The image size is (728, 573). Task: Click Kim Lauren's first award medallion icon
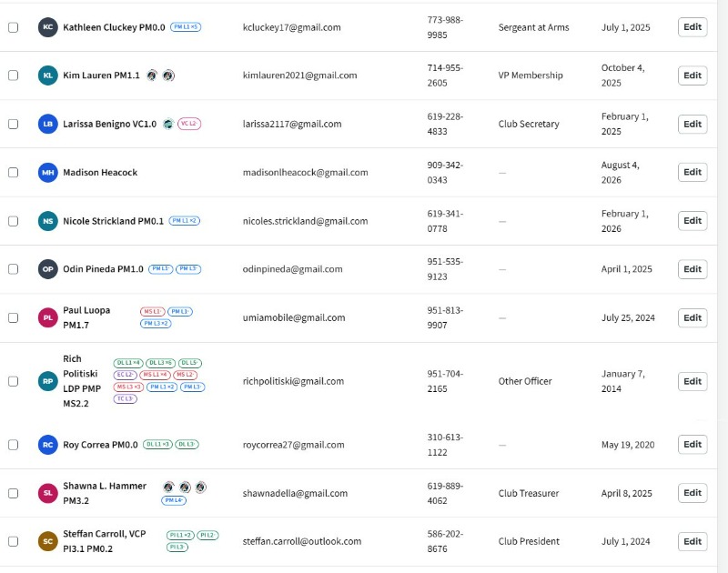[152, 75]
